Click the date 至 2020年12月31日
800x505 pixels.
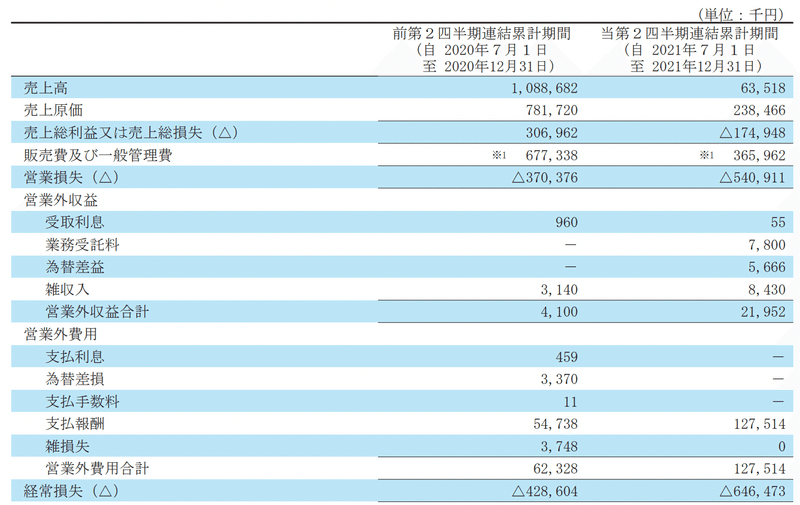(488, 66)
